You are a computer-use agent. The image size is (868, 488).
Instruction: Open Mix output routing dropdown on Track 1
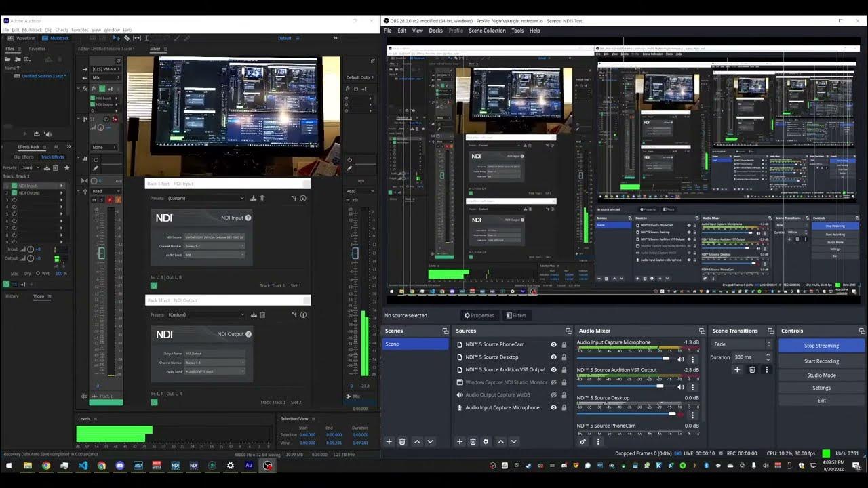click(x=105, y=77)
